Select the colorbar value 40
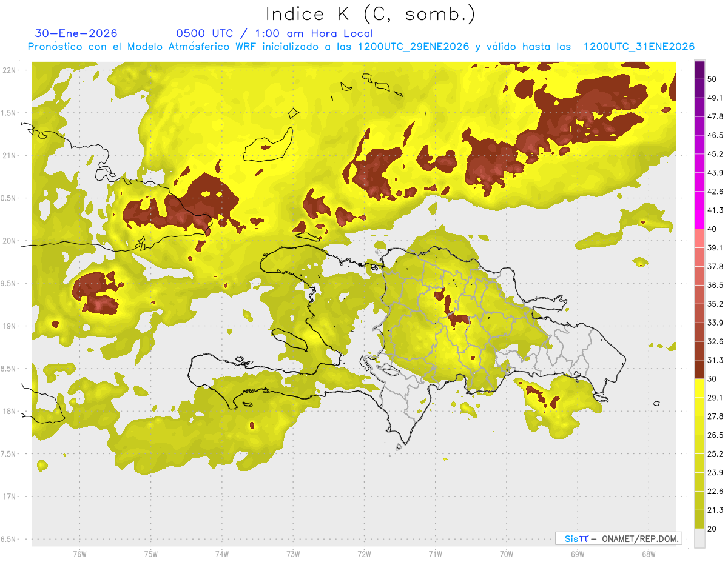This screenshot has width=728, height=562. 713,229
